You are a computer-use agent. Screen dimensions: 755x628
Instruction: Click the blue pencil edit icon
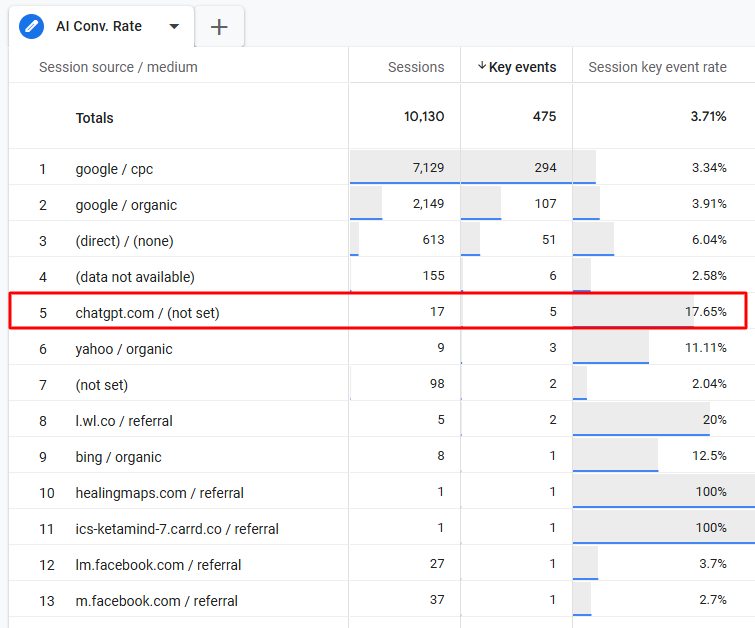point(31,26)
